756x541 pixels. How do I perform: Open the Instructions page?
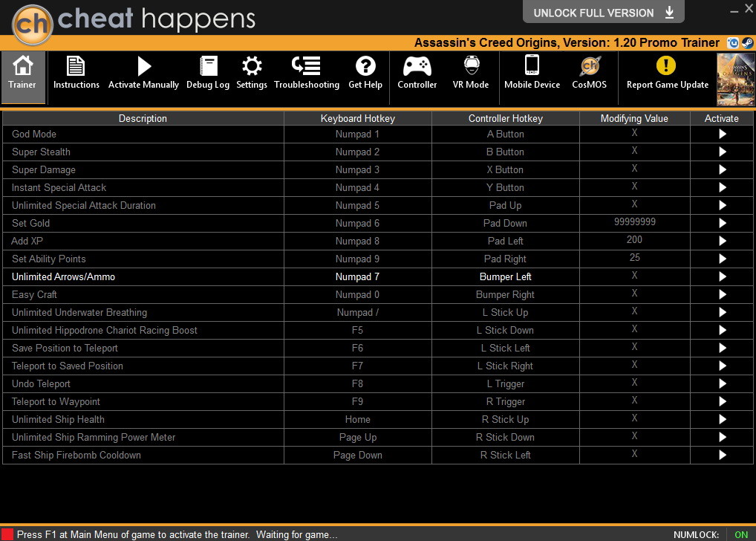coord(76,74)
